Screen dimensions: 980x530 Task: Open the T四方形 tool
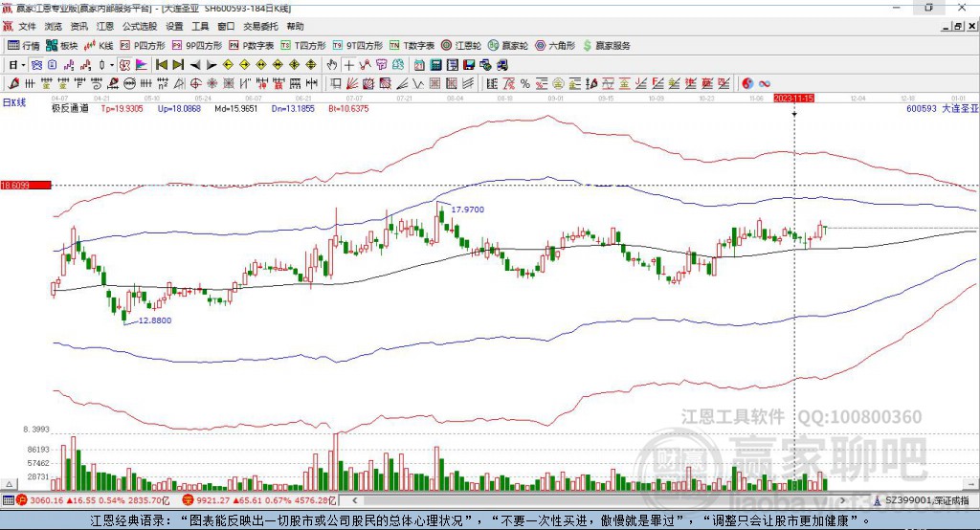pos(303,46)
